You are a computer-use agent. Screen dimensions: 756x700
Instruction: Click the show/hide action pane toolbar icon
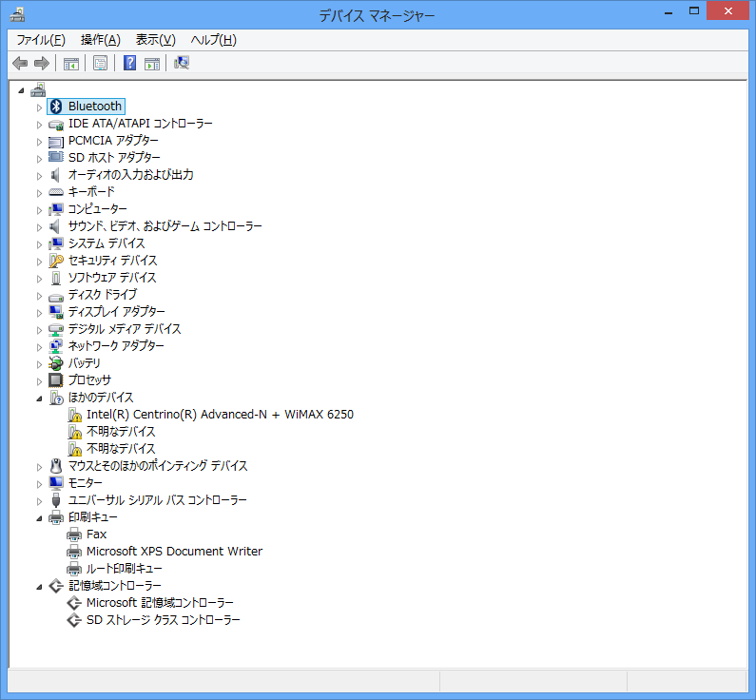click(x=152, y=63)
